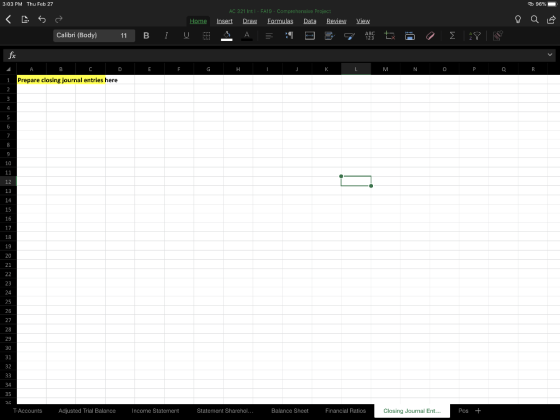
Task: Select row 1 header
Action: point(8,80)
